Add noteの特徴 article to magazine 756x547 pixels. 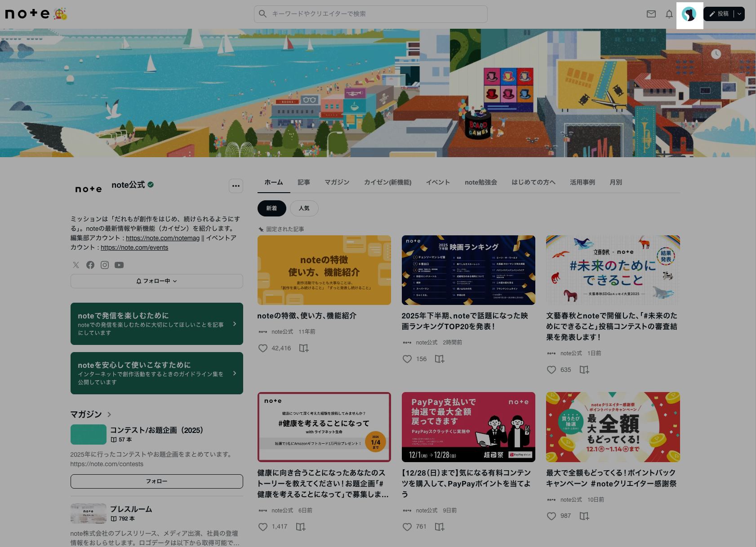(x=304, y=348)
